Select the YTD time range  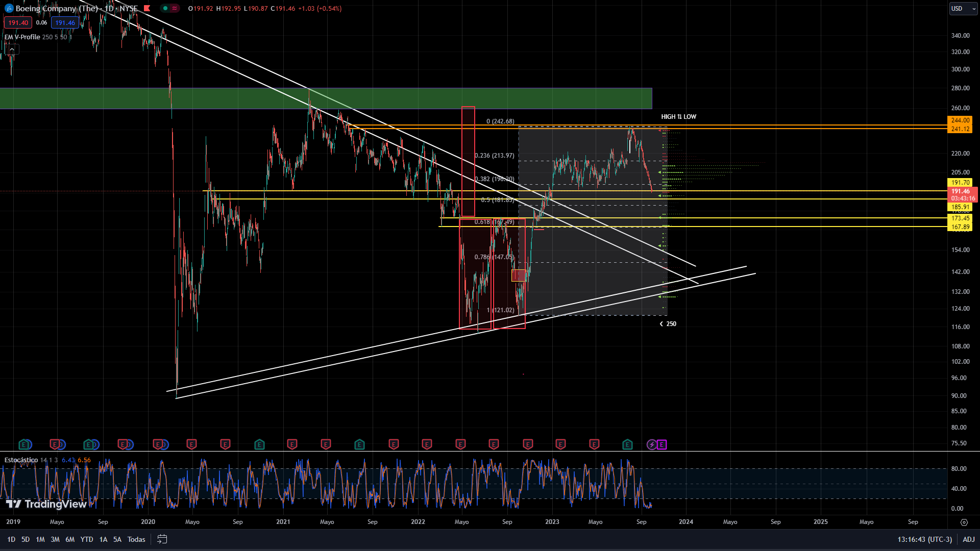(x=87, y=539)
